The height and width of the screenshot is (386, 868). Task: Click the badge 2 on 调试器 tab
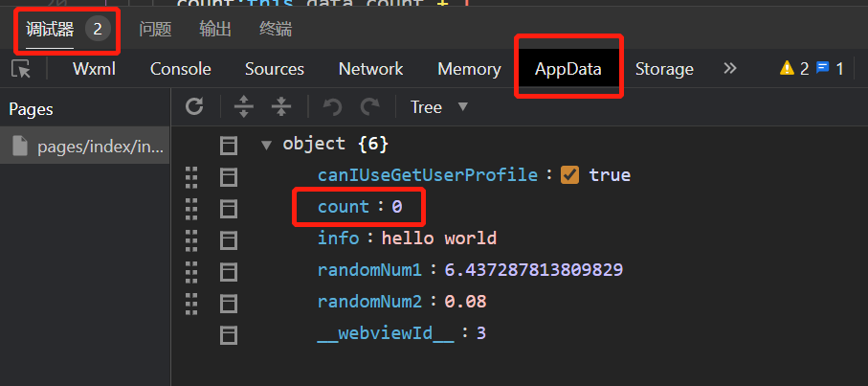pyautogui.click(x=98, y=29)
